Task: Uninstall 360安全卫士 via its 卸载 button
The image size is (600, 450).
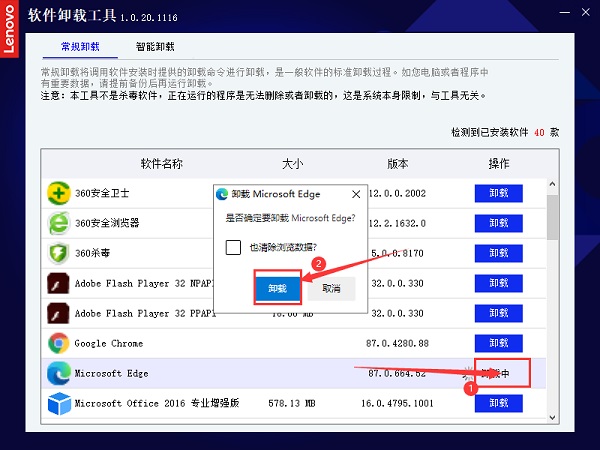Action: pyautogui.click(x=499, y=193)
